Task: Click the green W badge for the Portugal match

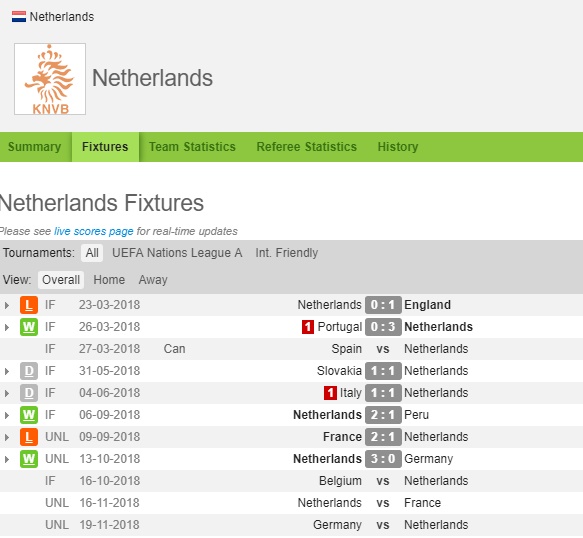Action: (x=29, y=327)
